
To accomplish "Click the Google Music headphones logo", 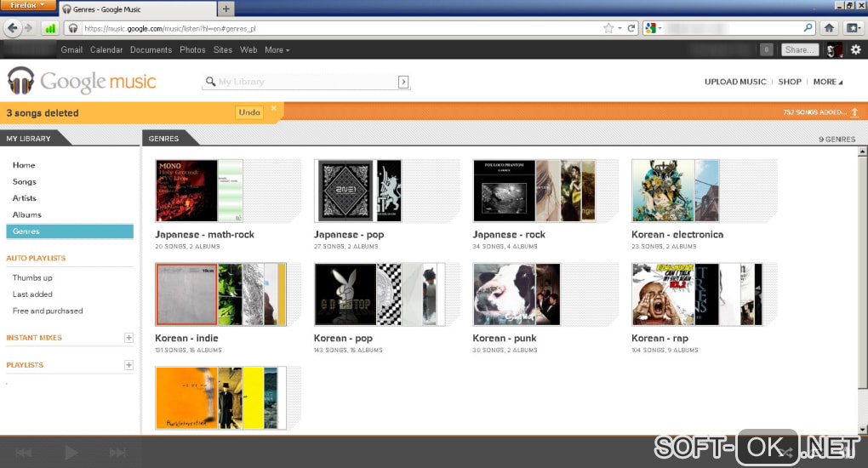I will click(20, 81).
